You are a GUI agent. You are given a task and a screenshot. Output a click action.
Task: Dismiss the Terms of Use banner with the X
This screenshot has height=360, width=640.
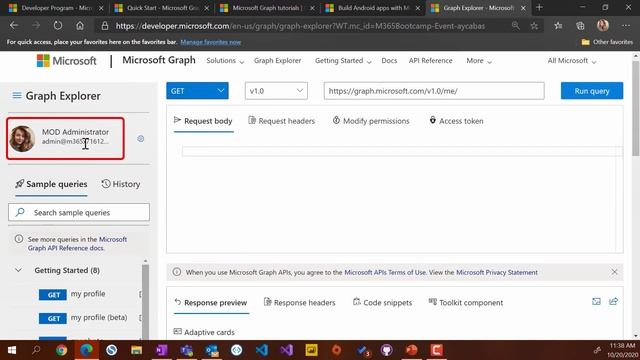[x=614, y=272]
